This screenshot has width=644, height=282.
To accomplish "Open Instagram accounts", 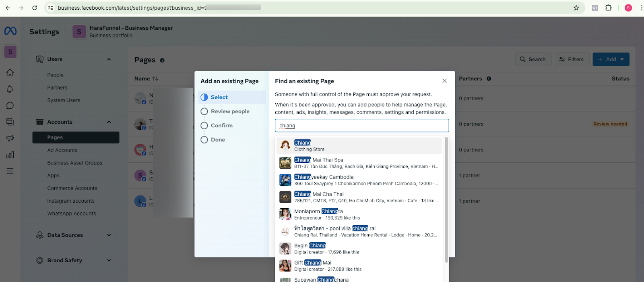I will point(71,201).
